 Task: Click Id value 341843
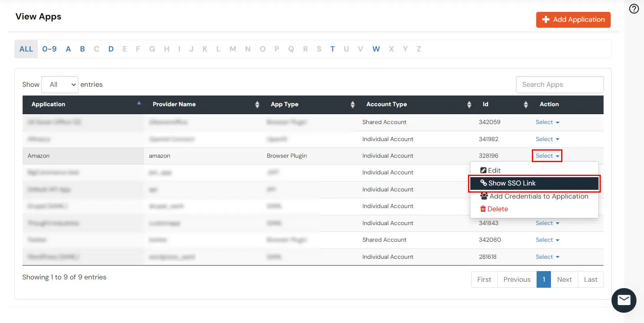click(489, 223)
